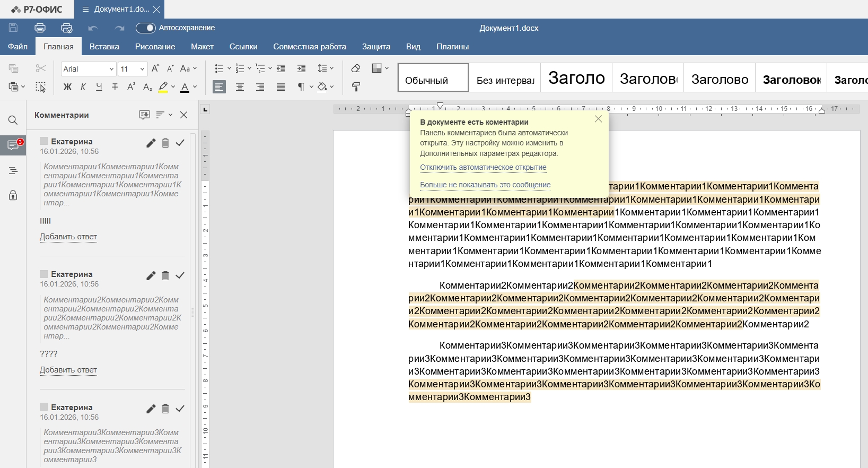
Task: Edit first comment with pencil icon
Action: [151, 143]
